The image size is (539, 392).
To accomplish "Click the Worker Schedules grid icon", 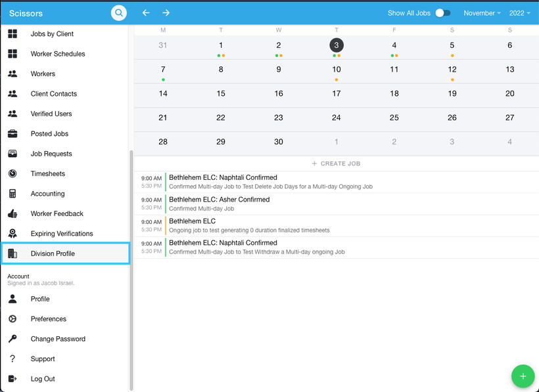I will [12, 54].
